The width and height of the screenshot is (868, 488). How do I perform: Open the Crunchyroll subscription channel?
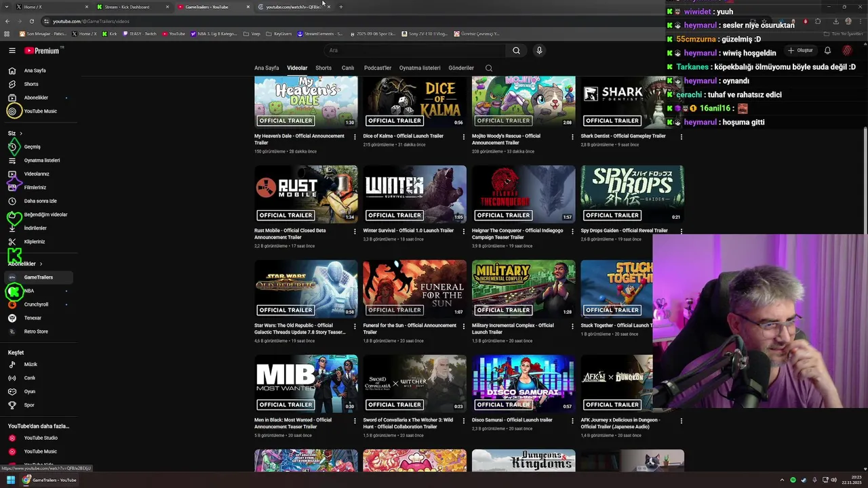36,304
